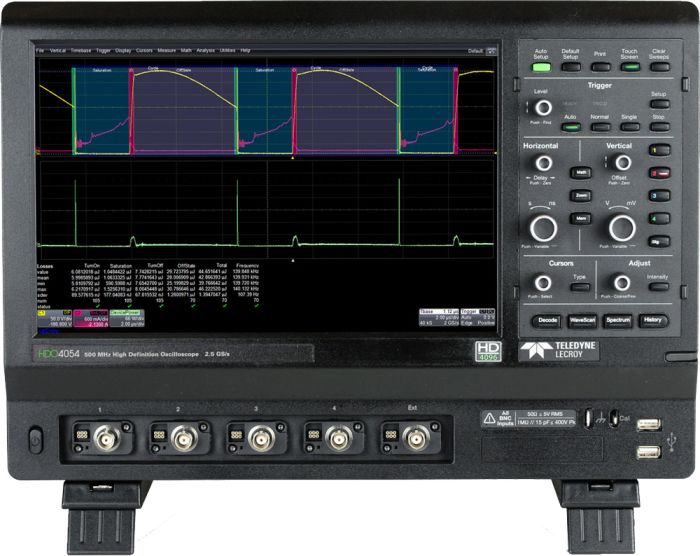Open the Tbase timebase descriptor box
Viewport: 700px width, 556px height.
click(x=439, y=317)
